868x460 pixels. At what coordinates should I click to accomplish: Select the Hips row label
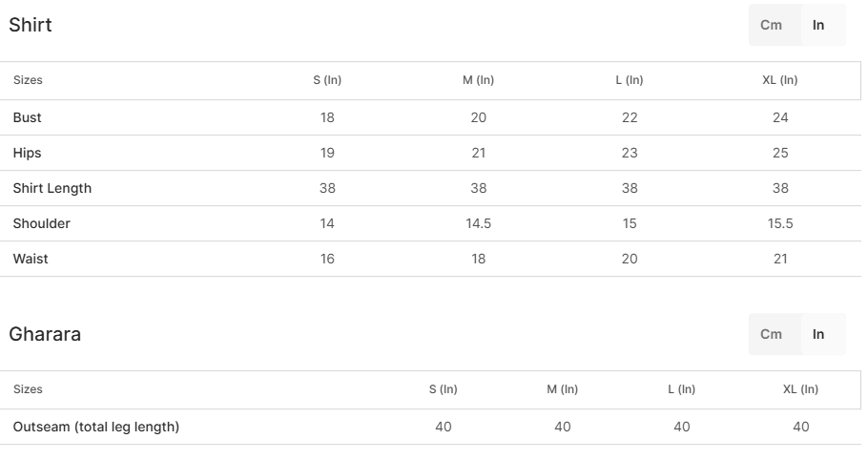[x=28, y=153]
